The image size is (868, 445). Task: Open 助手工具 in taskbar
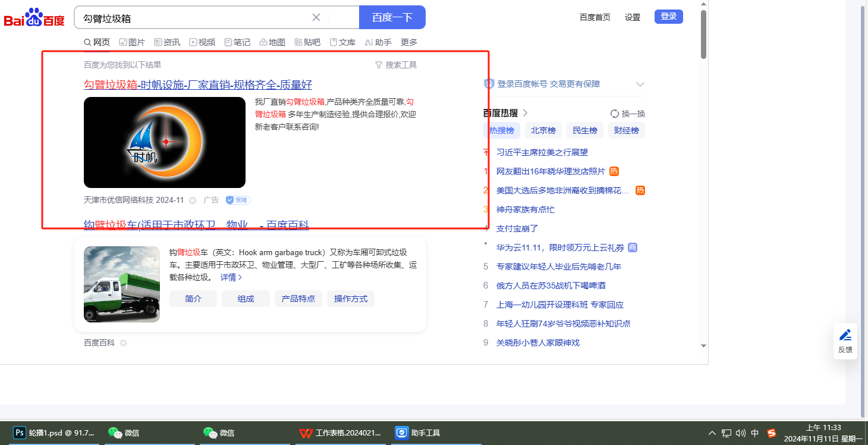pyautogui.click(x=419, y=433)
